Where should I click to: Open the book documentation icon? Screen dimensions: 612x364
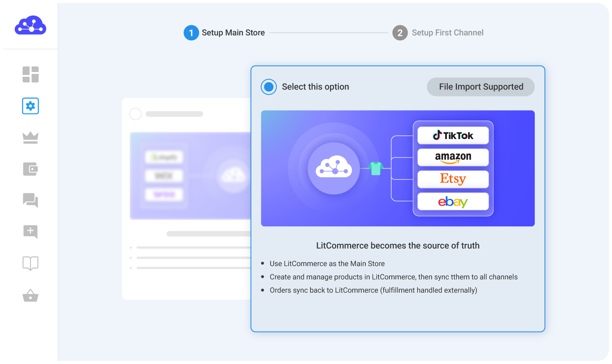30,263
